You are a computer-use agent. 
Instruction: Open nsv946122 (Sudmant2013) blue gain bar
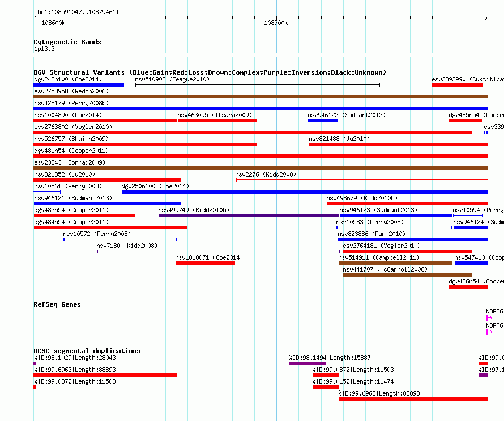click(x=323, y=121)
